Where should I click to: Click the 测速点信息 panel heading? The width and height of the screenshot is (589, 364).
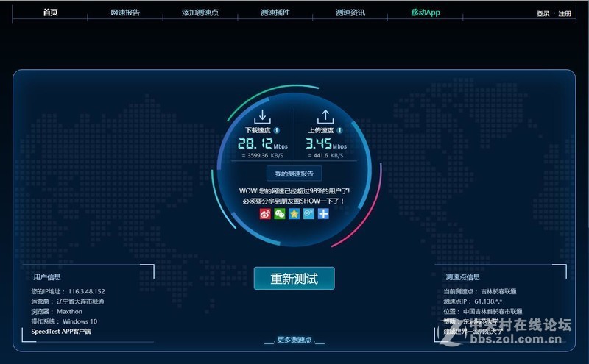(x=463, y=277)
